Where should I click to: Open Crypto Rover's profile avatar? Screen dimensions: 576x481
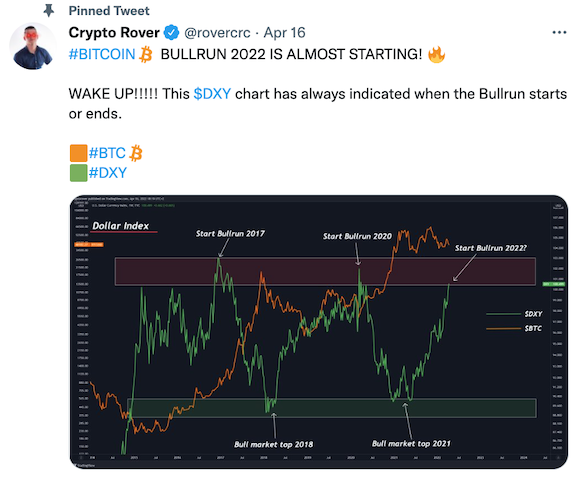[33, 46]
